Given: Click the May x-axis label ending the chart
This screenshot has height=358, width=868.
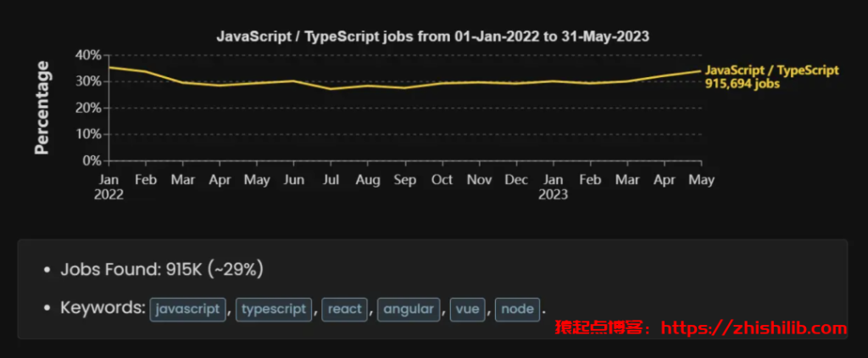Looking at the screenshot, I should (701, 180).
